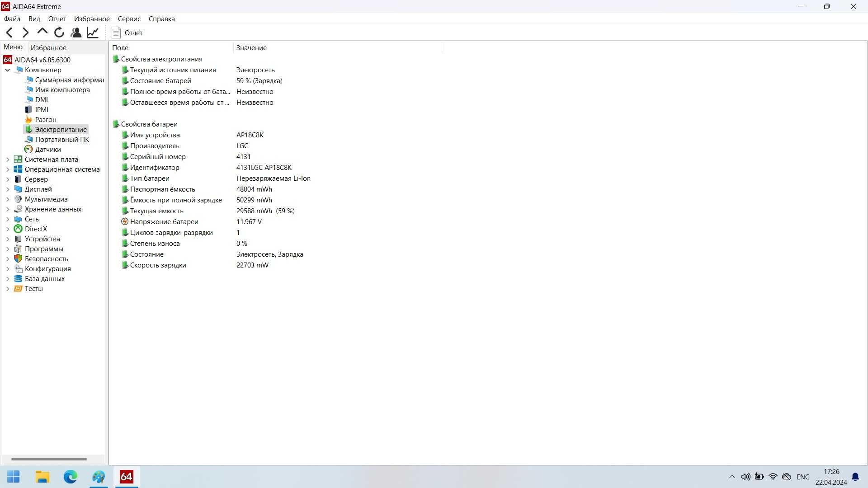Expand the Мультимедиа tree node
868x488 pixels.
click(8, 199)
